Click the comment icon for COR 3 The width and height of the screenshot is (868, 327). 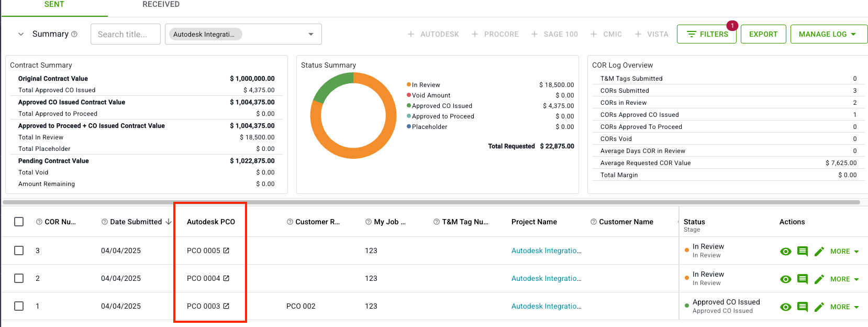(802, 252)
